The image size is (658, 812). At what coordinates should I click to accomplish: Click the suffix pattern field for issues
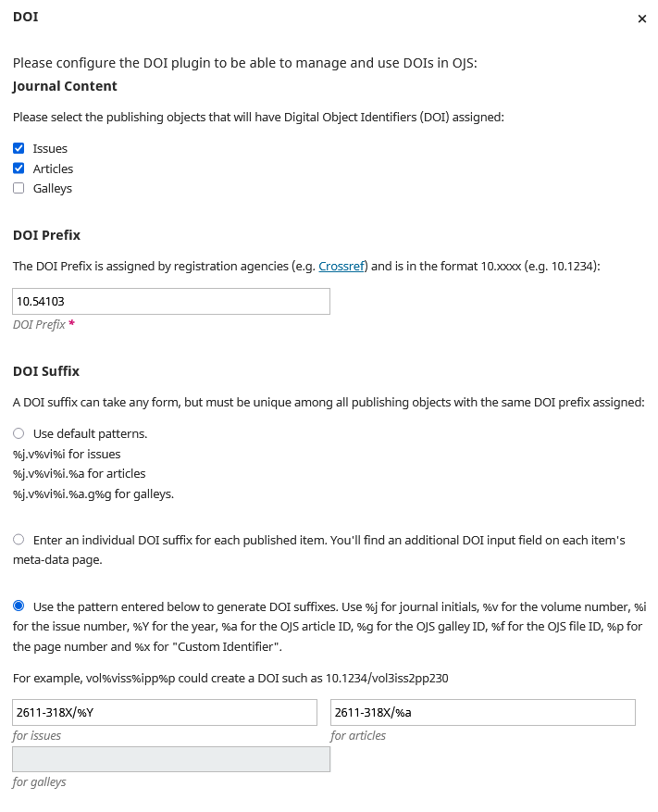pos(165,713)
